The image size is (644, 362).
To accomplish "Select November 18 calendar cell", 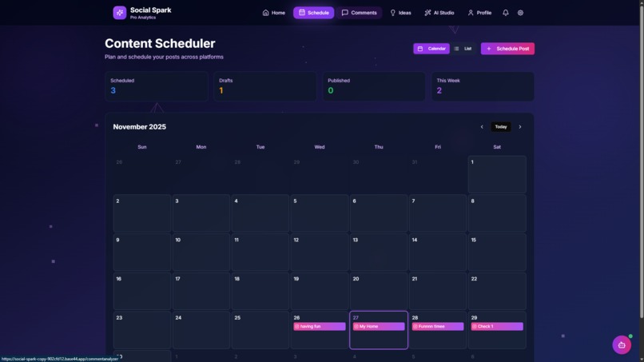I will pyautogui.click(x=260, y=291).
